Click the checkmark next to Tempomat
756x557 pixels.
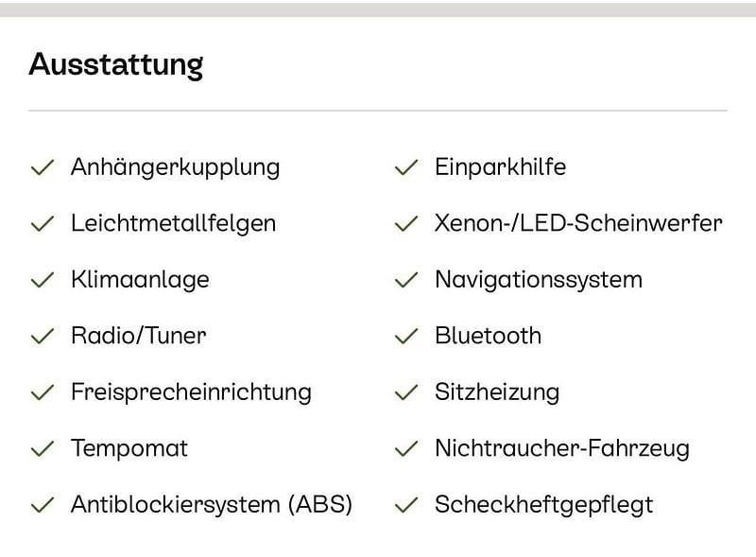(x=43, y=449)
